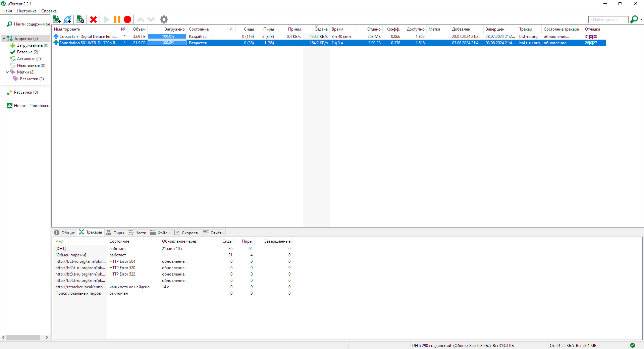Select Активные (2) category
This screenshot has width=644, height=349.
point(25,59)
